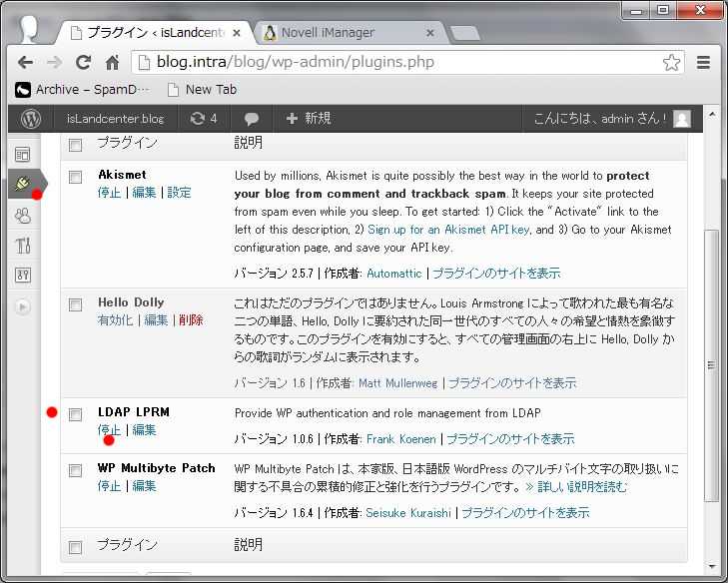Screen dimensions: 728x583
Task: Click the browser forward arrow
Action: (x=54, y=62)
